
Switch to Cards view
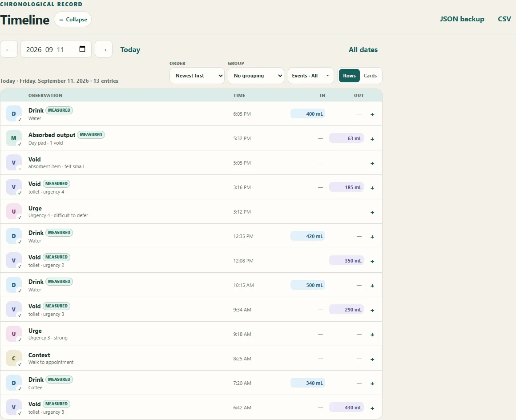click(x=370, y=76)
